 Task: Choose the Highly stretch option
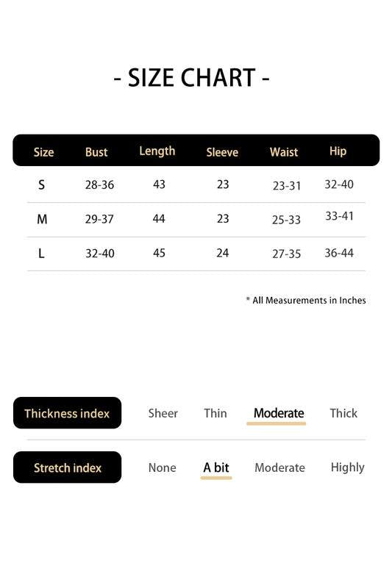(x=347, y=467)
